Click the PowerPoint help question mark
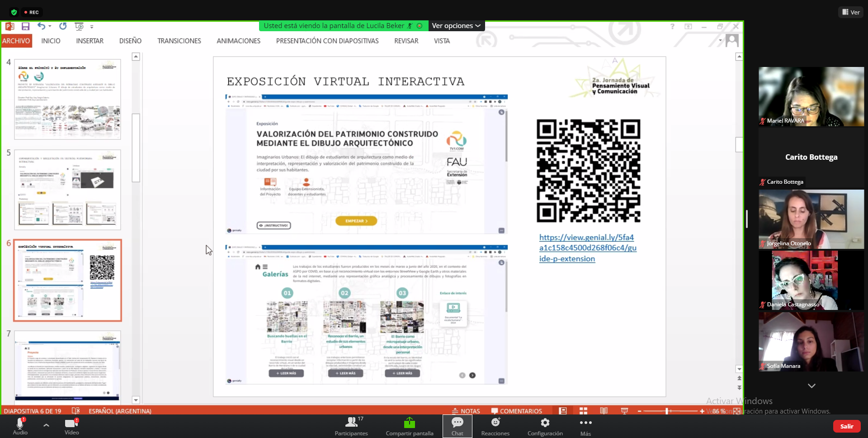Image resolution: width=868 pixels, height=438 pixels. (x=672, y=27)
